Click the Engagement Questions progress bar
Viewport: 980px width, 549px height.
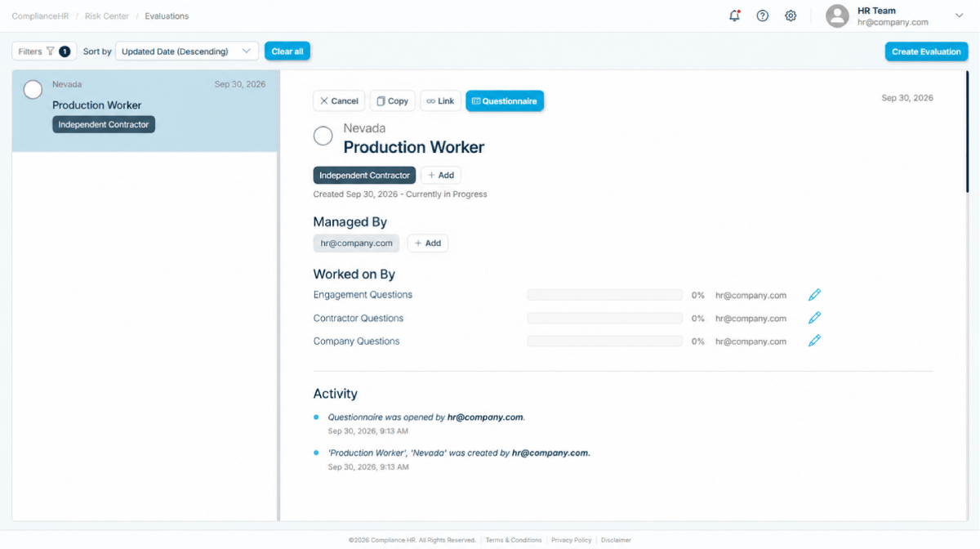tap(605, 295)
